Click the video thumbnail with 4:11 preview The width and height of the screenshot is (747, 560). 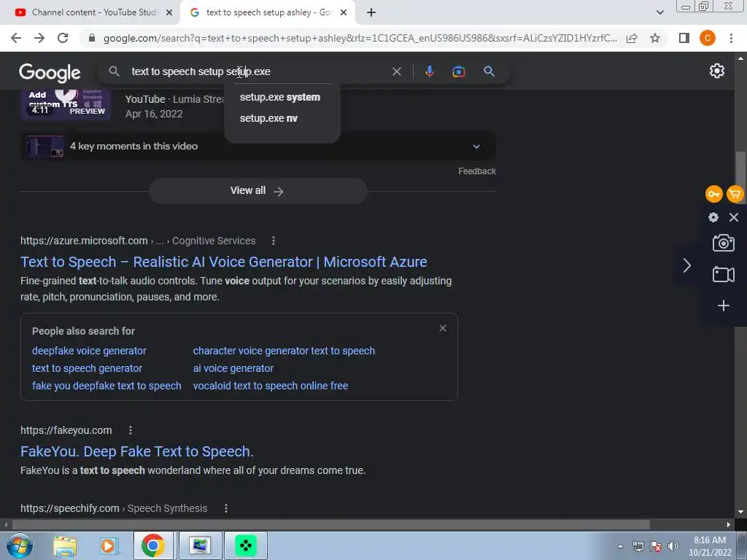click(66, 104)
